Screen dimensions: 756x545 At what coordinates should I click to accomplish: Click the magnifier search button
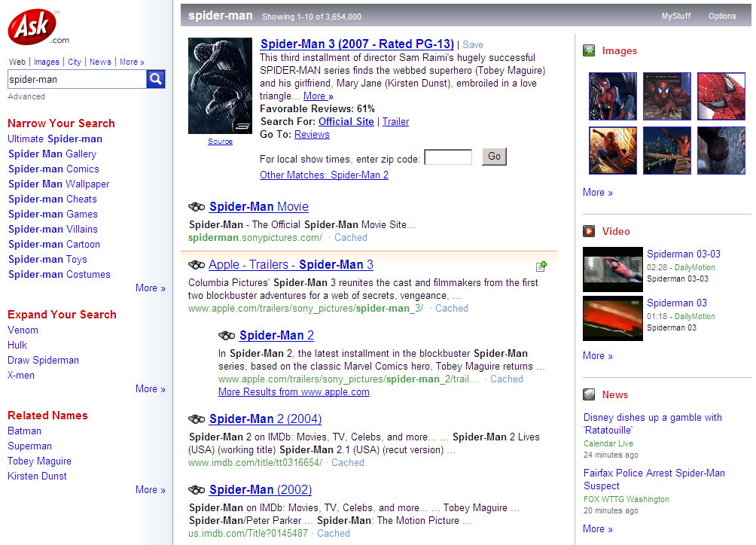(x=156, y=79)
